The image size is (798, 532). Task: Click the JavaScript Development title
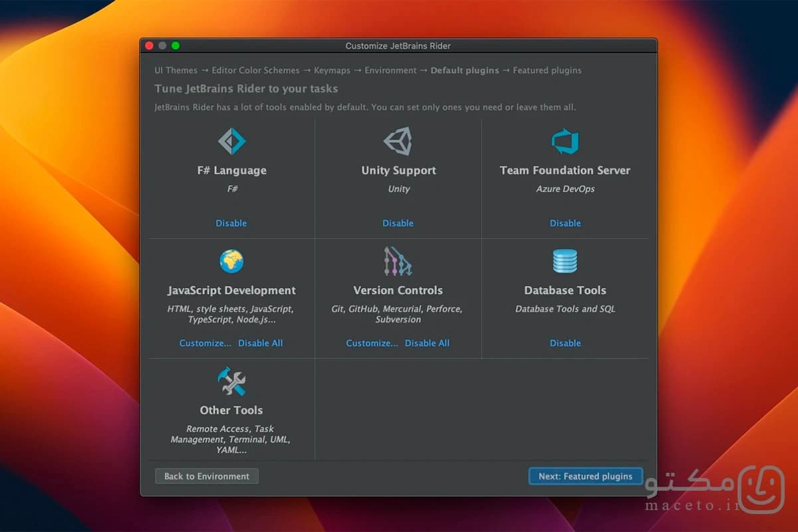[x=231, y=291]
